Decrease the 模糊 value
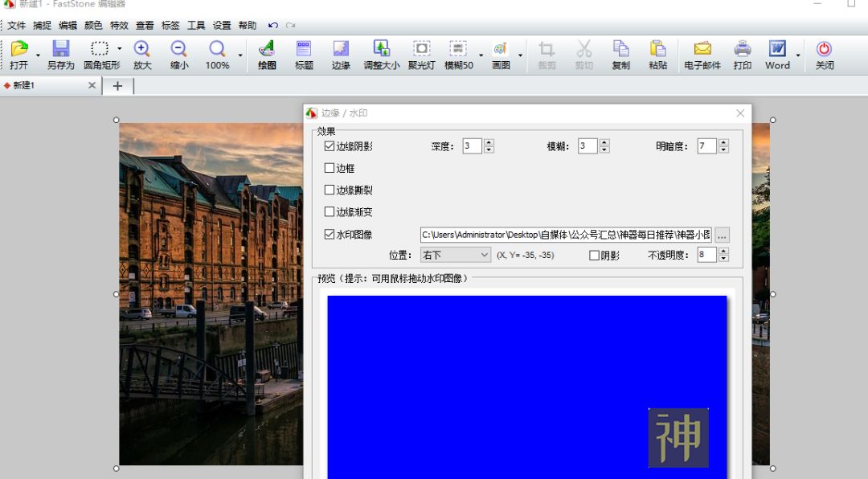Image resolution: width=868 pixels, height=479 pixels. tap(604, 149)
